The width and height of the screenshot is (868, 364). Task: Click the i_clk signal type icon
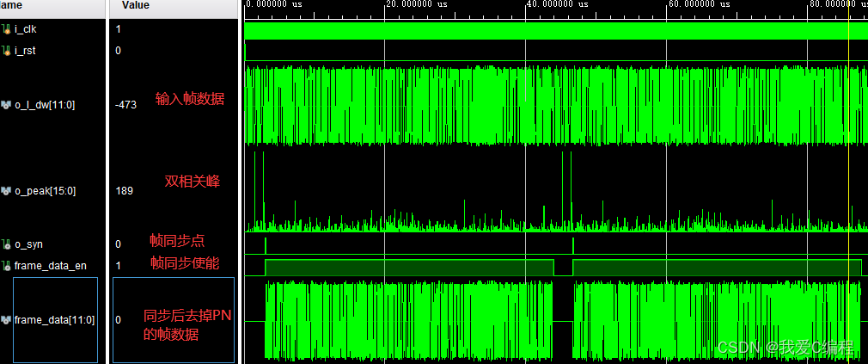tap(7, 28)
